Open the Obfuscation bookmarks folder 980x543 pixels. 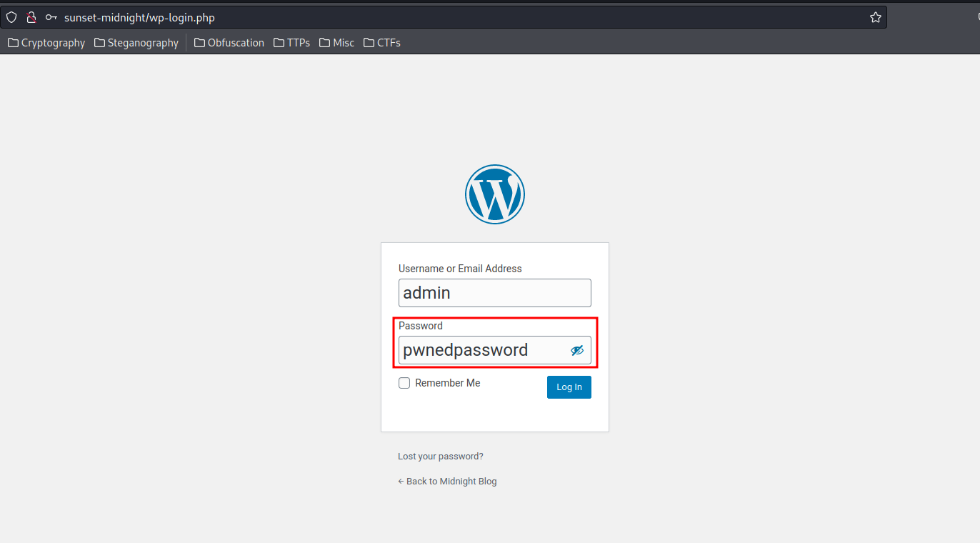pyautogui.click(x=229, y=43)
